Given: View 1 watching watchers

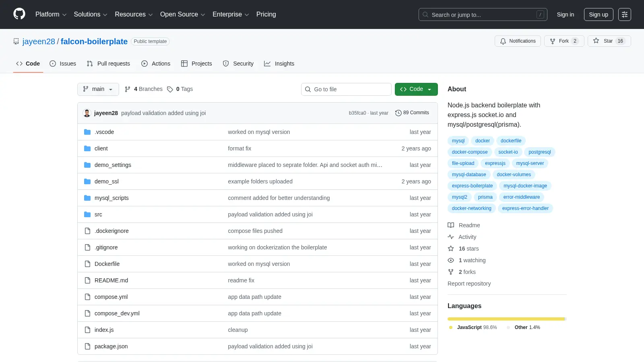Looking at the screenshot, I should tap(467, 260).
